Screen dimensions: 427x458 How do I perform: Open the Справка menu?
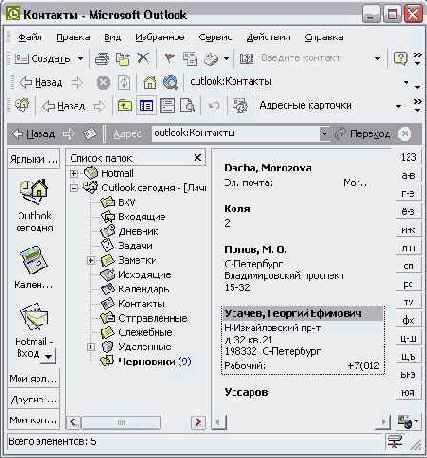324,37
